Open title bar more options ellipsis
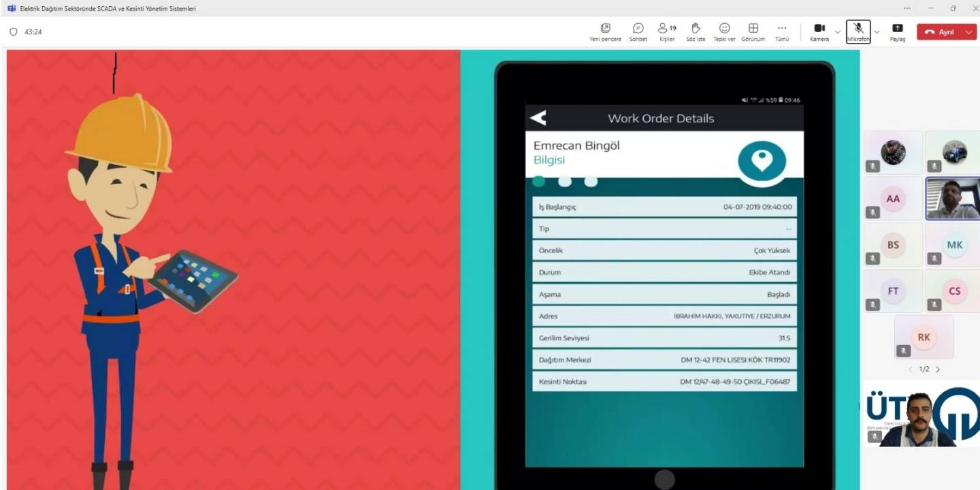980x490 pixels. [906, 8]
